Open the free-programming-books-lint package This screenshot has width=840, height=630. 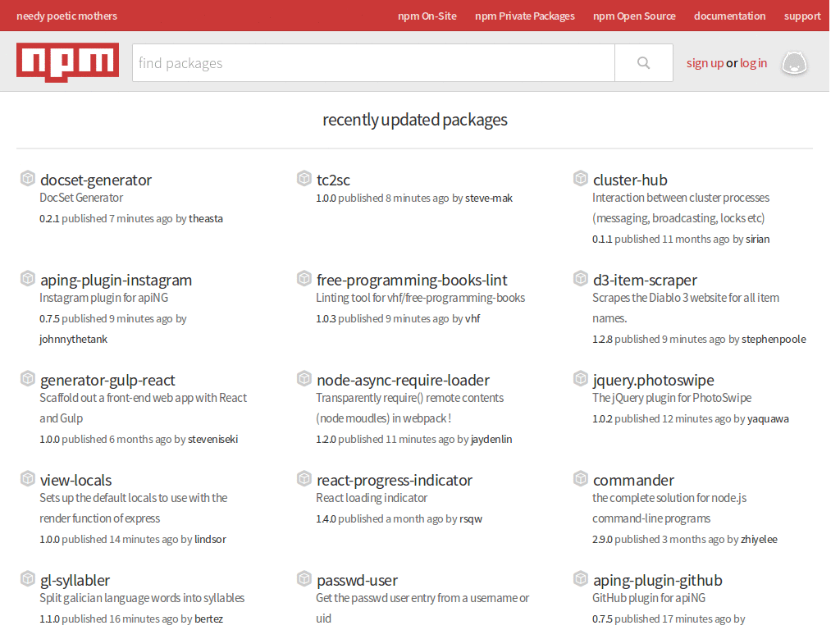pyautogui.click(x=412, y=281)
